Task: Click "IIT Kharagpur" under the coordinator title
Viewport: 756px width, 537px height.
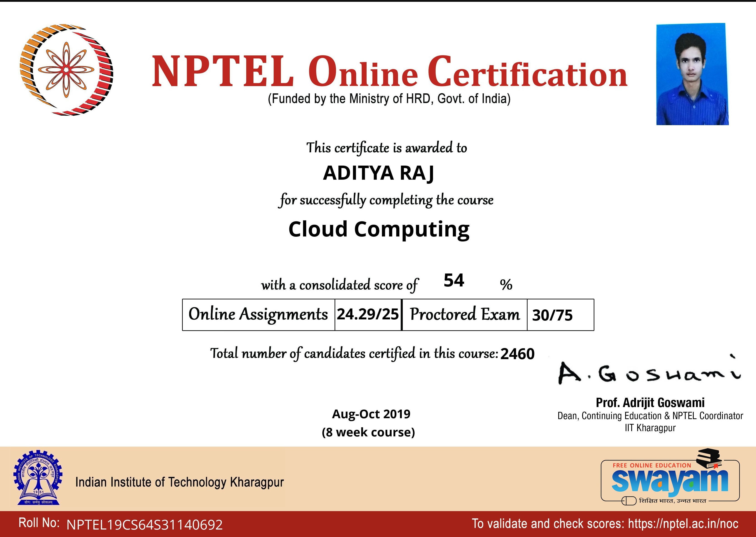Action: click(x=650, y=428)
